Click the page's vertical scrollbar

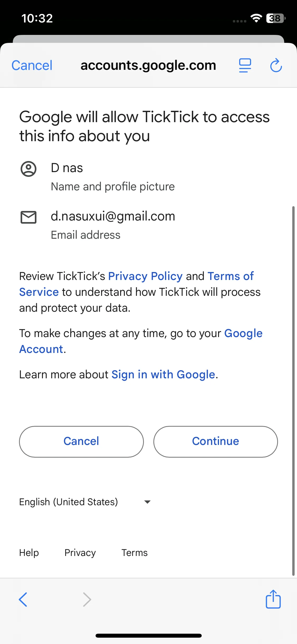293,391
